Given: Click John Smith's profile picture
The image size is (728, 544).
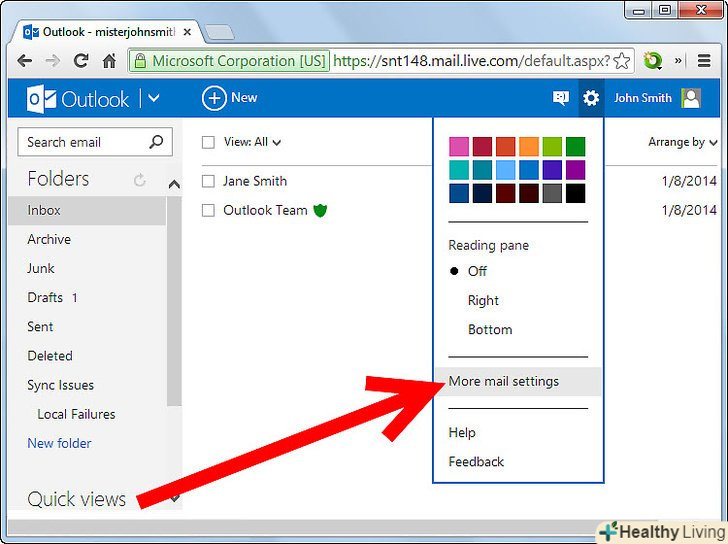Looking at the screenshot, I should pyautogui.click(x=691, y=98).
